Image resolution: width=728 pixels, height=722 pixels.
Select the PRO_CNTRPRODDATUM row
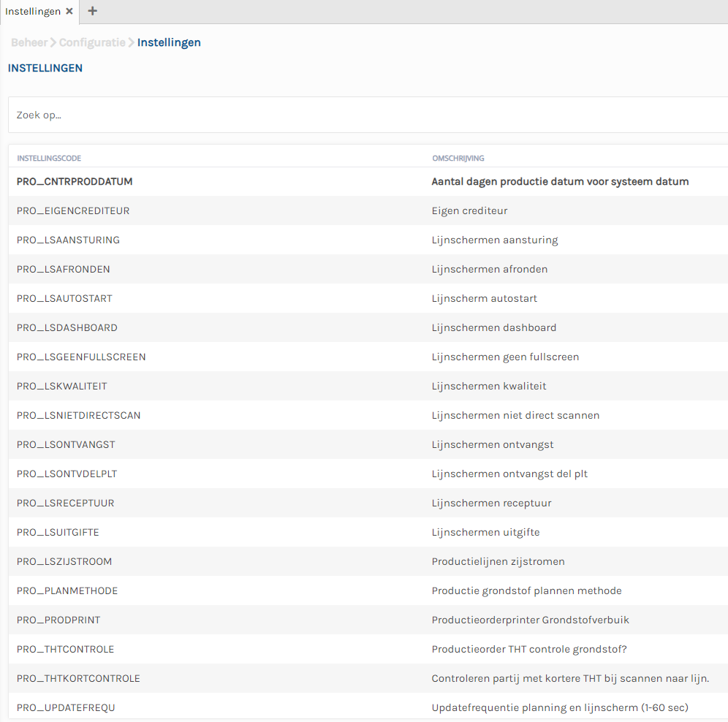75,181
